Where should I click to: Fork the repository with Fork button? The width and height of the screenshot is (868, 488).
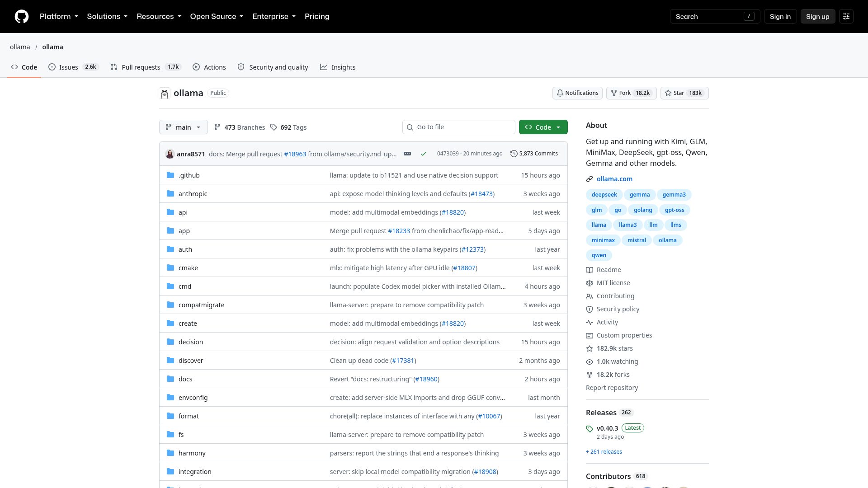[x=631, y=93]
